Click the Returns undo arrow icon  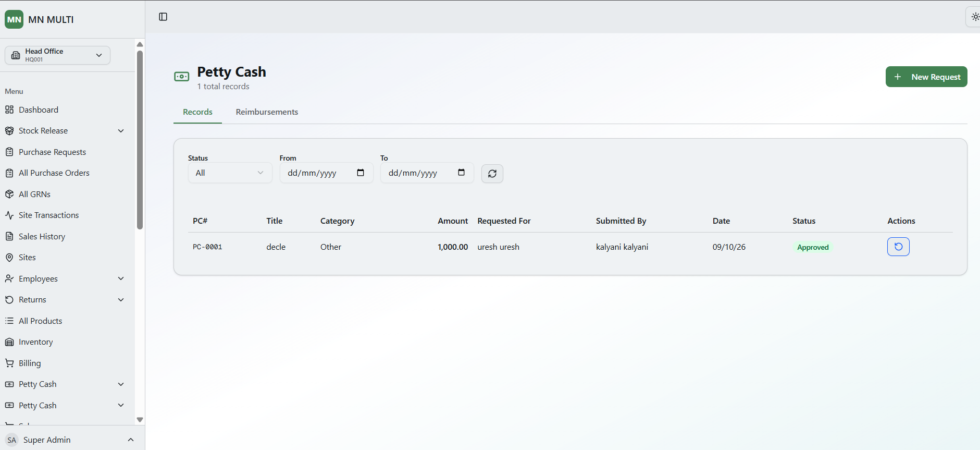(9, 300)
